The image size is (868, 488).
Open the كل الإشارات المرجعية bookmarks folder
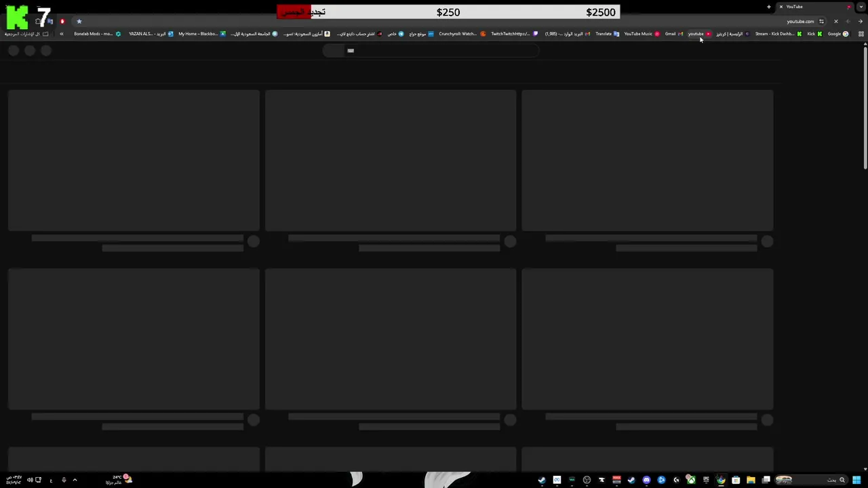click(x=26, y=34)
